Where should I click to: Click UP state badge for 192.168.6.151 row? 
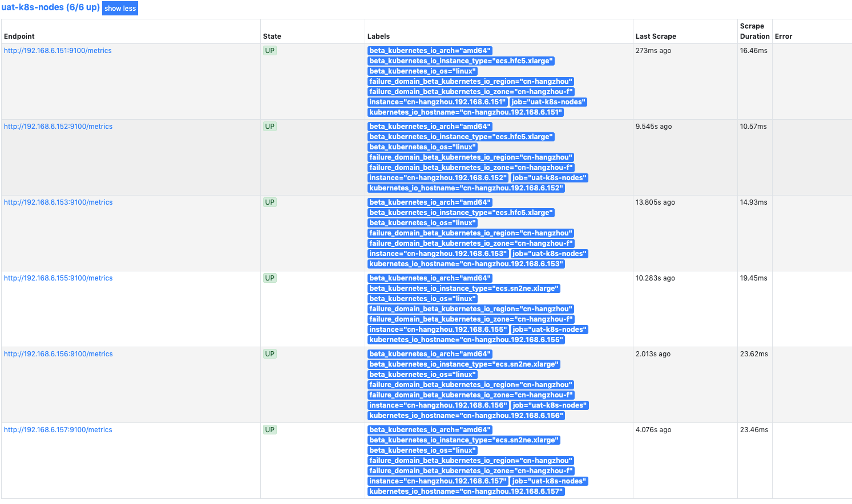[270, 51]
